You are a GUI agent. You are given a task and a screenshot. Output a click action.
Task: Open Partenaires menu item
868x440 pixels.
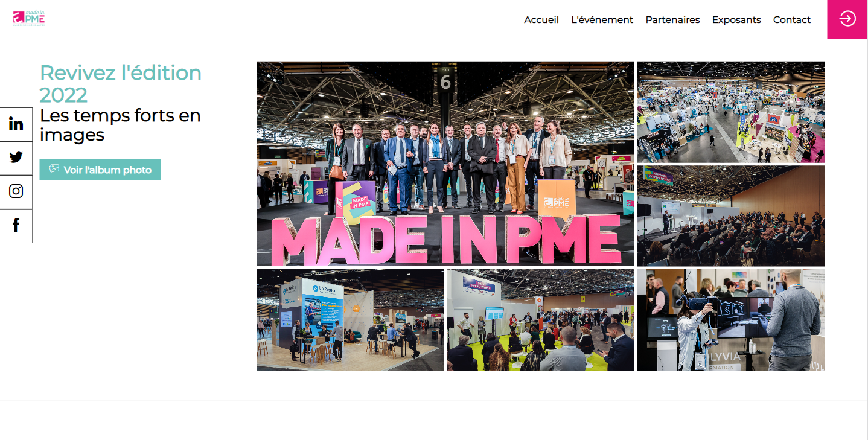point(672,20)
